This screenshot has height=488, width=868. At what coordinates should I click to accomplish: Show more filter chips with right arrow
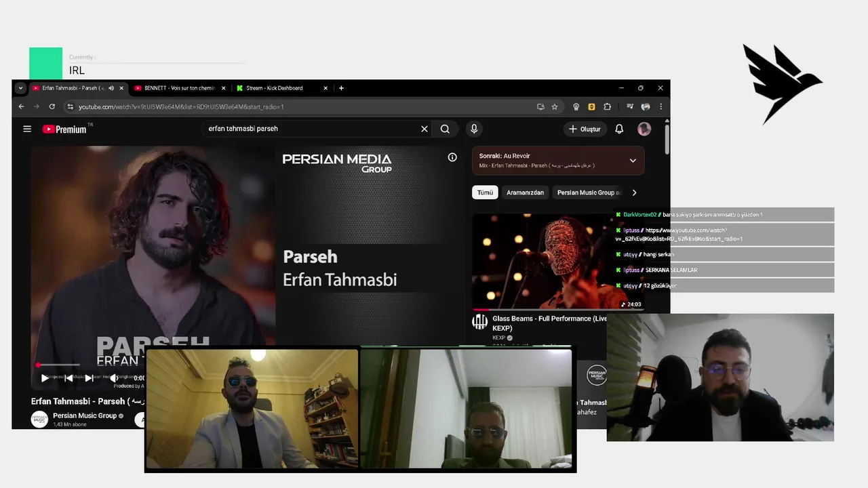click(x=634, y=192)
